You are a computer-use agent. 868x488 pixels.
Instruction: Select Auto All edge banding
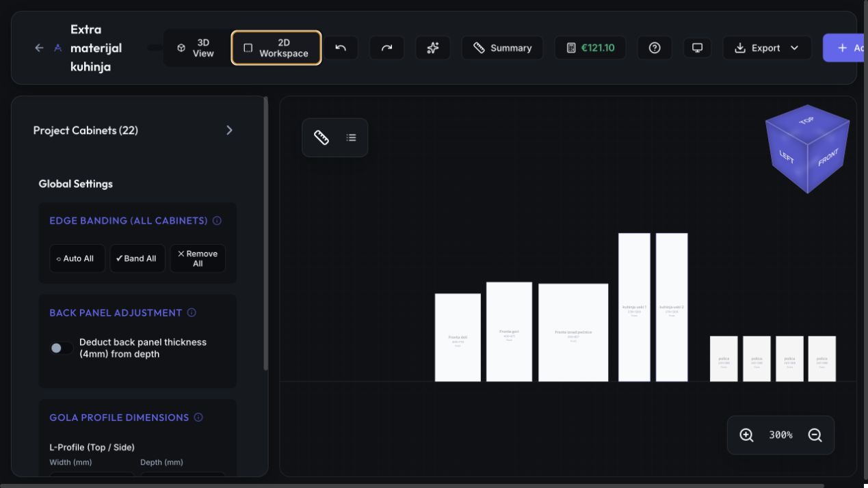[x=77, y=258]
